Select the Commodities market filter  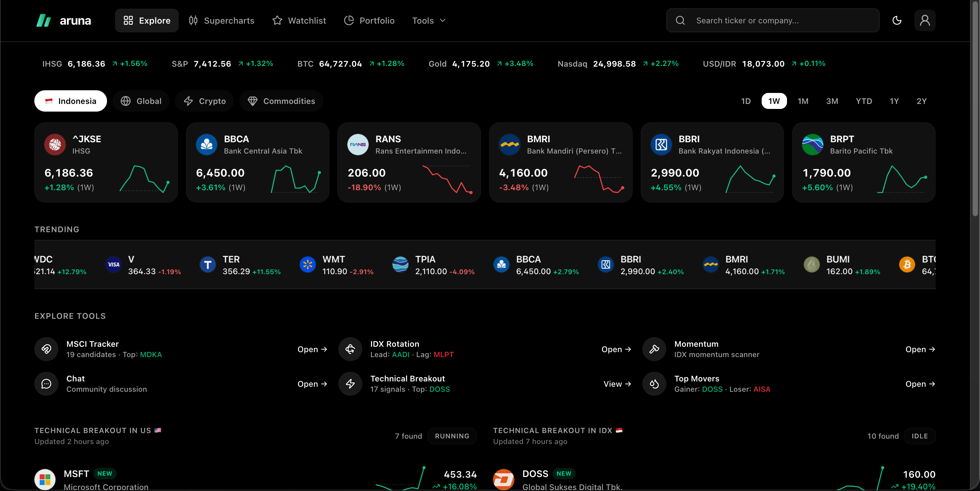(282, 101)
